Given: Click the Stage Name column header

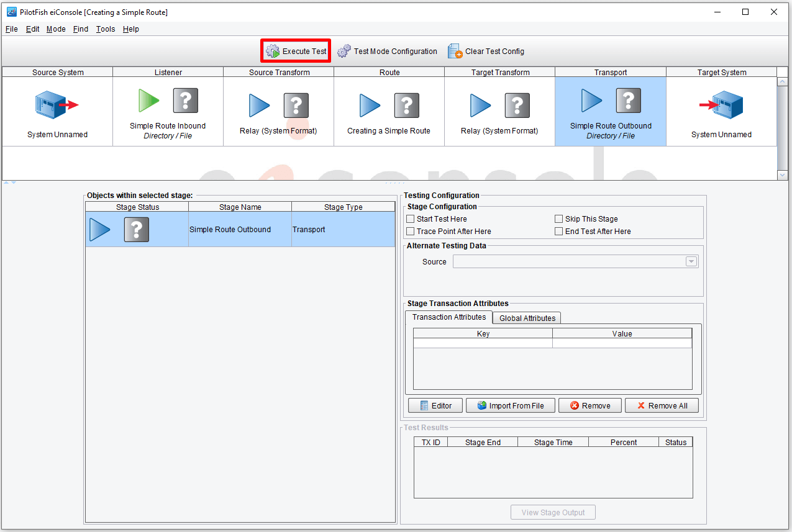Looking at the screenshot, I should pyautogui.click(x=240, y=207).
